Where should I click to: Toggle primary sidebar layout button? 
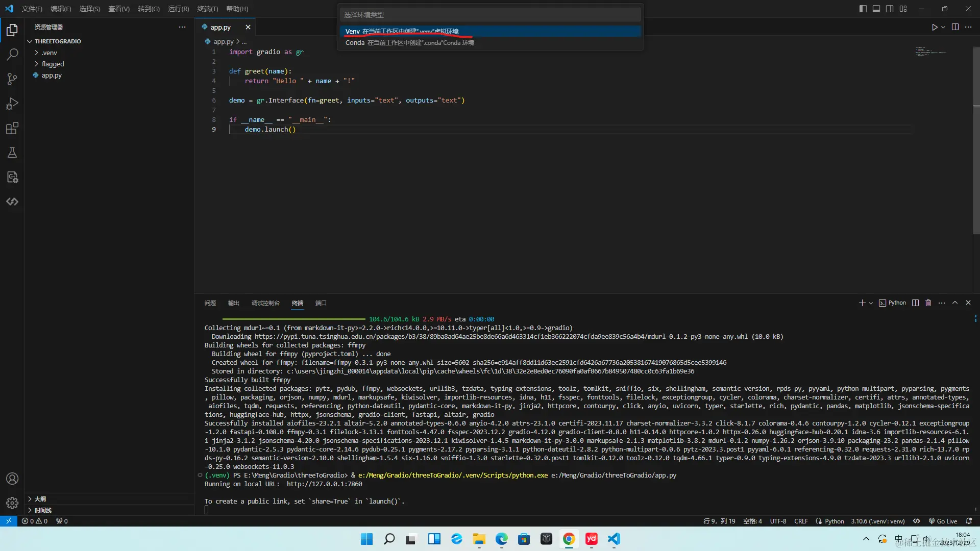click(x=863, y=9)
